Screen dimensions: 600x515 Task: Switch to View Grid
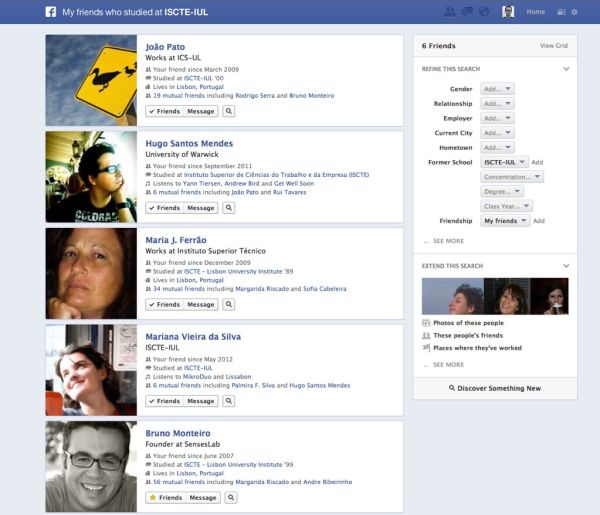554,46
